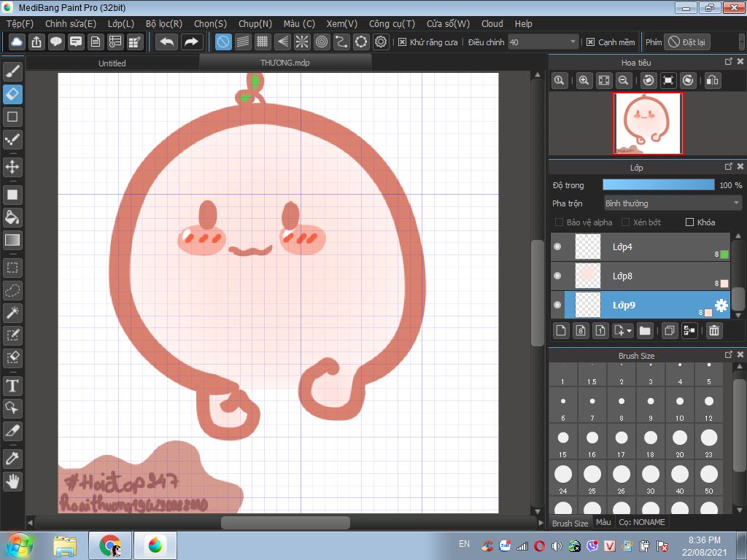Enable the parallel lines snap guide

click(x=243, y=42)
